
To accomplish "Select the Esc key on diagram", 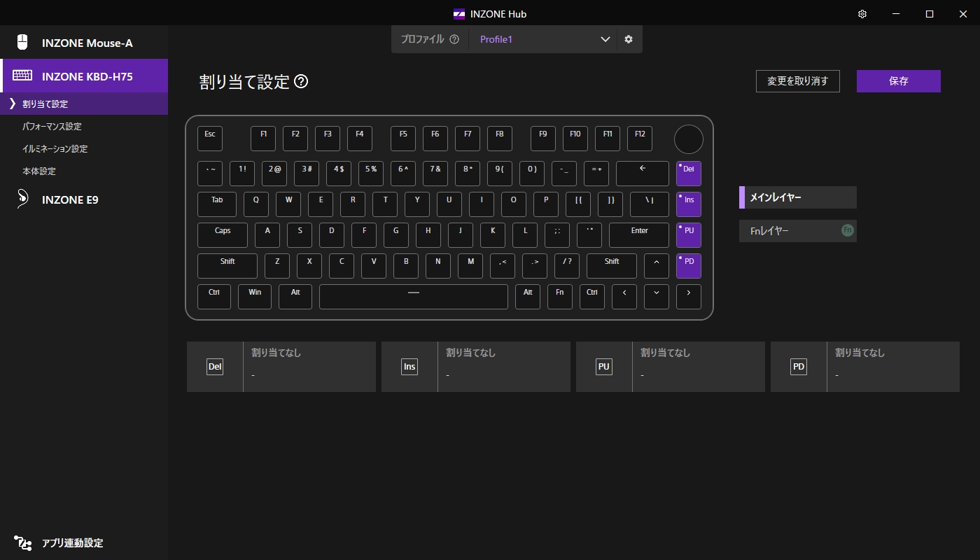I will tap(210, 139).
